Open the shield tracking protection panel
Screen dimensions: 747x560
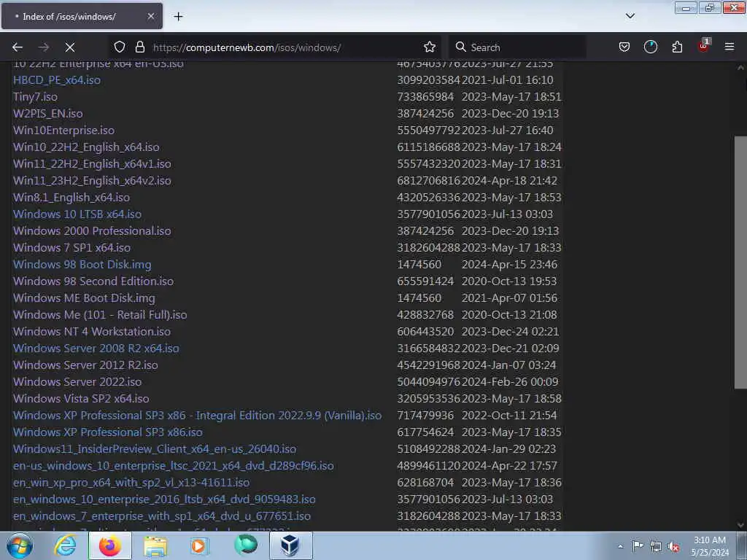coord(120,47)
